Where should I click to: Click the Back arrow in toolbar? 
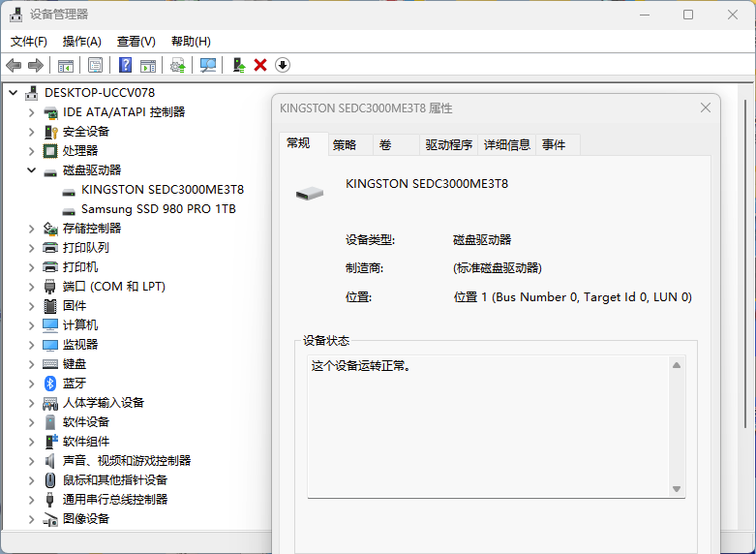pos(14,65)
